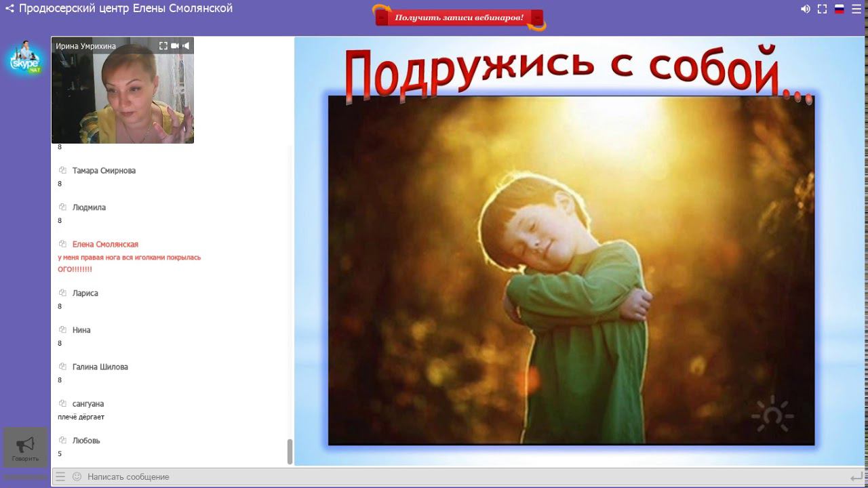Viewport: 868px width, 488px height.
Task: Select the name сангуана in chat
Action: click(x=88, y=404)
